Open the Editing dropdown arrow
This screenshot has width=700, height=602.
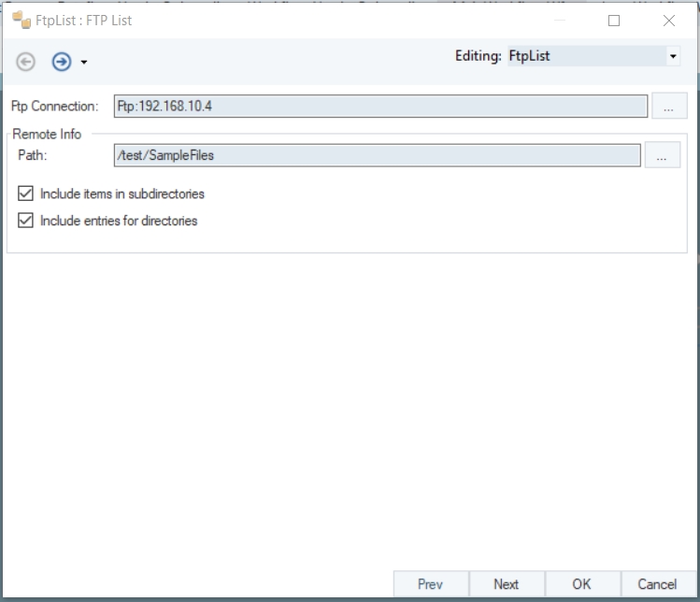coord(673,56)
